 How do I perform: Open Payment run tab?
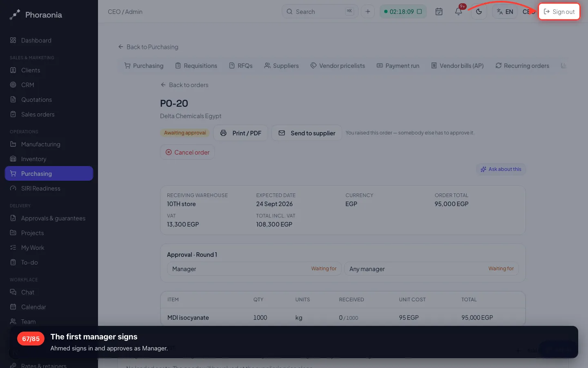point(398,66)
